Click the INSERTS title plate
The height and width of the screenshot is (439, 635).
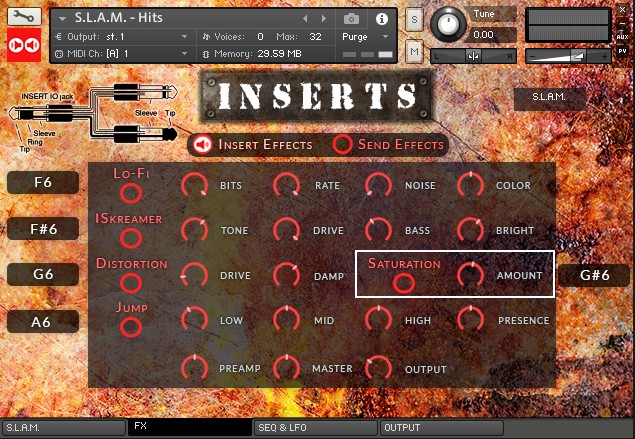(317, 96)
